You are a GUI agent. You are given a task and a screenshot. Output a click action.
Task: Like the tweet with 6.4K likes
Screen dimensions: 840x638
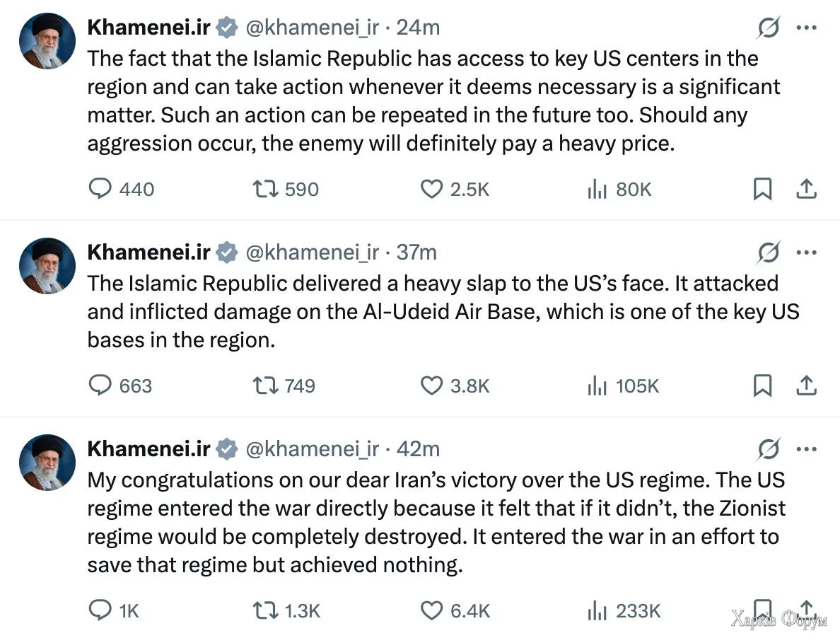(431, 610)
